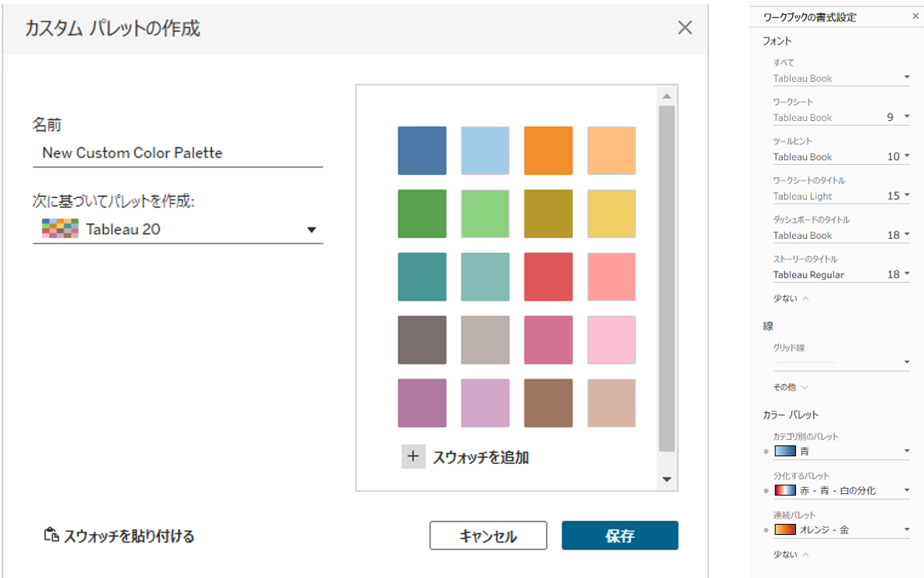Screen dimensions: 924x578
Task: Select the orange color swatch
Action: [x=548, y=150]
